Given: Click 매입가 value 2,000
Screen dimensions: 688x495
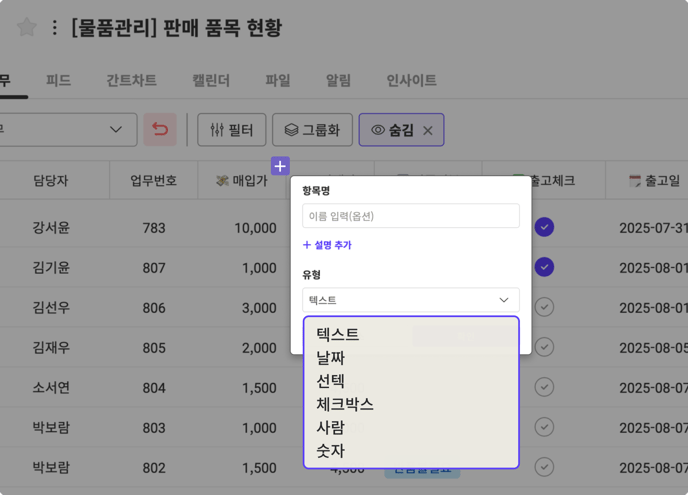Looking at the screenshot, I should (259, 348).
